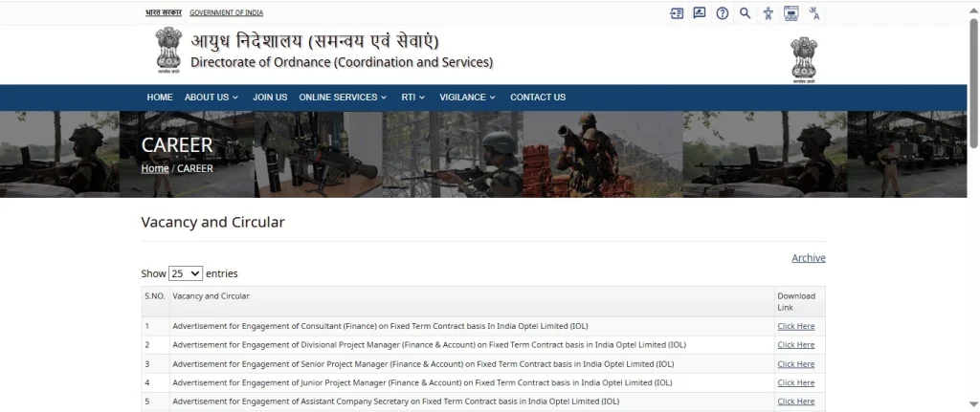Viewport: 980px width, 412px height.
Task: Open the search magnifier icon
Action: tap(745, 13)
